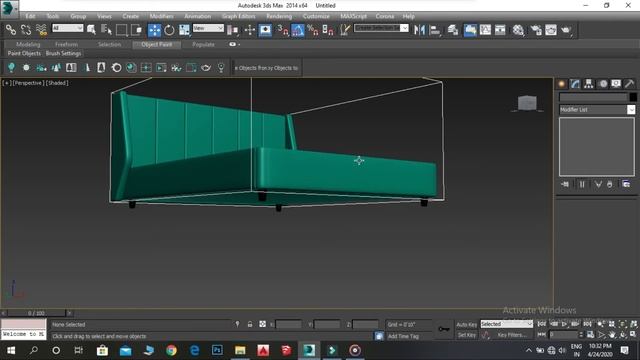Open the Edit menu
640x360 pixels.
click(x=30, y=16)
